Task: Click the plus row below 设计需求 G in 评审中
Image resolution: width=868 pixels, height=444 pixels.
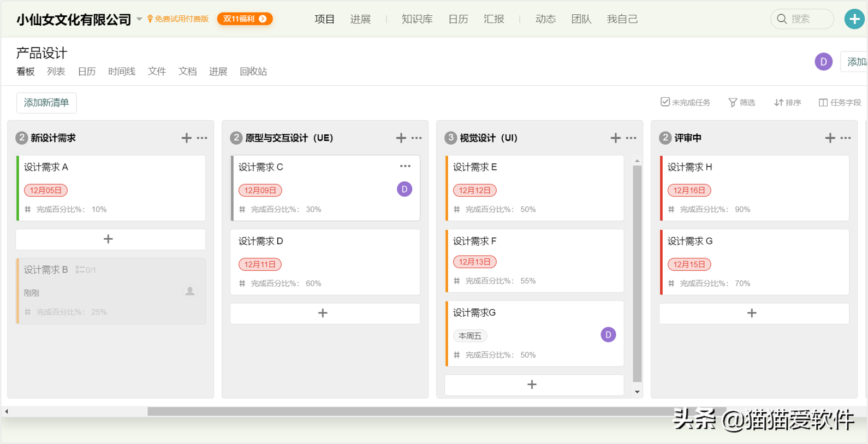Action: [x=754, y=313]
